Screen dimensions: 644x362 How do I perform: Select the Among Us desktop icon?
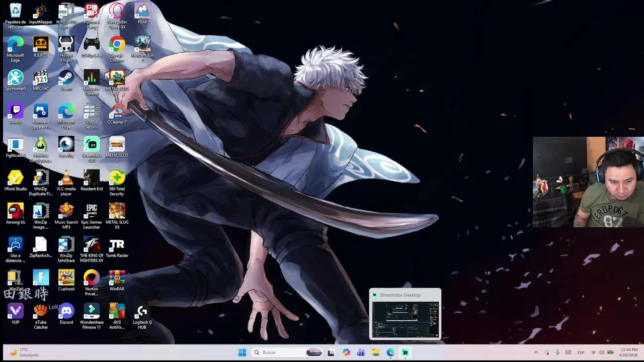click(x=16, y=214)
